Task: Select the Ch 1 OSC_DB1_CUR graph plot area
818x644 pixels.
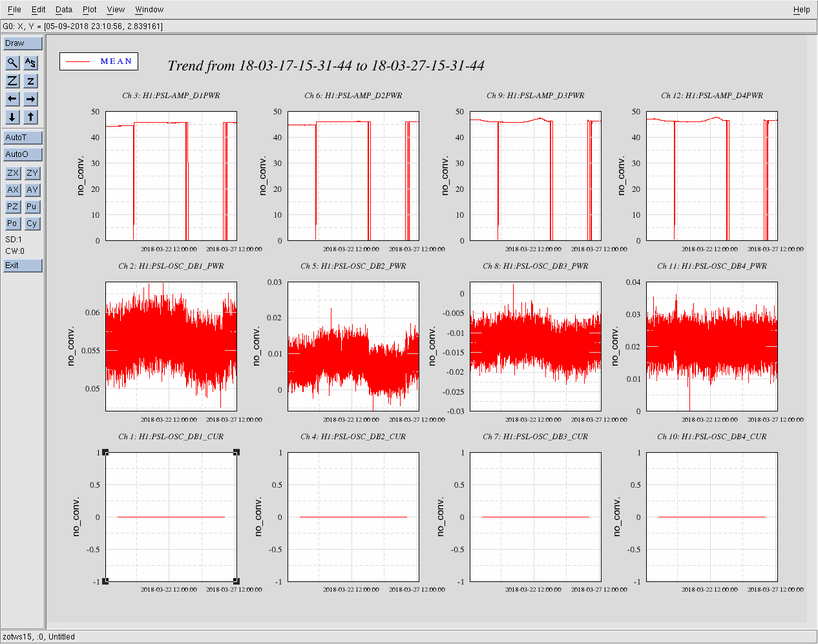Action: point(171,517)
